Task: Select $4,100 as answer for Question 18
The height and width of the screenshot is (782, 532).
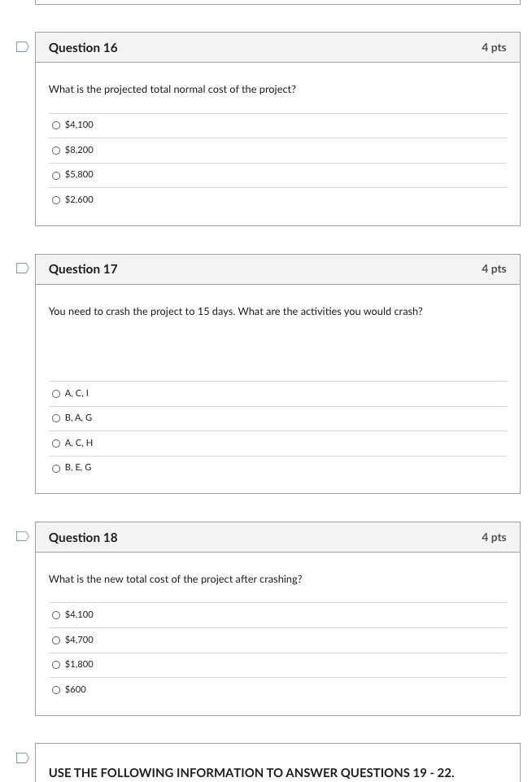Action: click(56, 615)
